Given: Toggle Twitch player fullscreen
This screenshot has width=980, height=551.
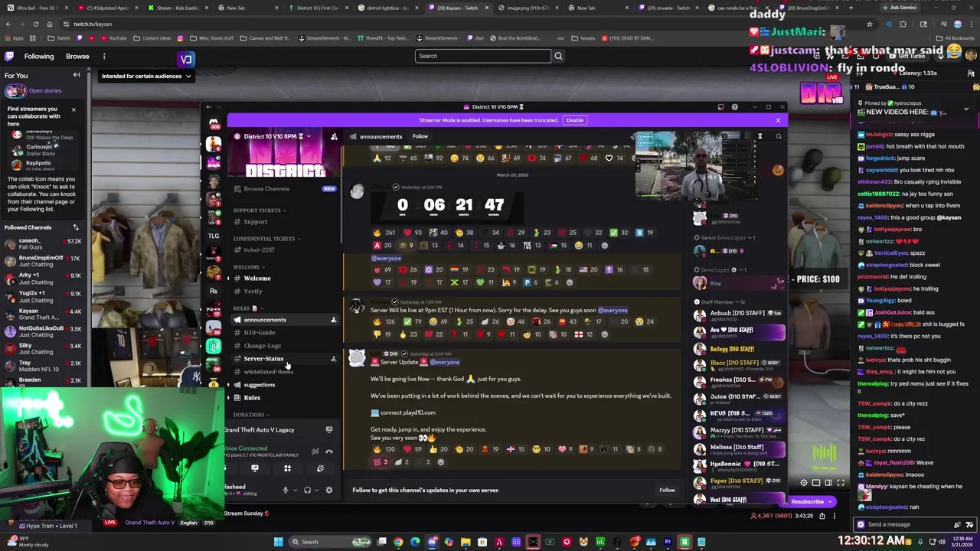Looking at the screenshot, I should (841, 483).
